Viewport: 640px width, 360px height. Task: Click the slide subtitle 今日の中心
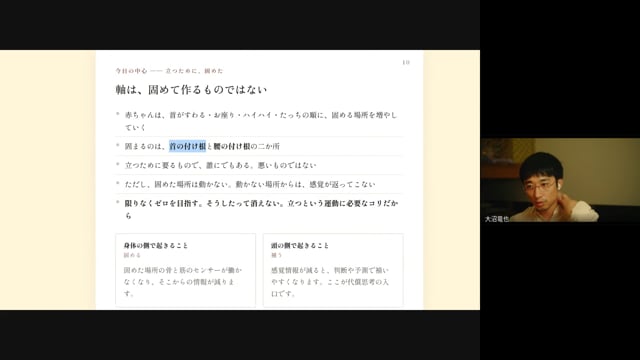pyautogui.click(x=131, y=71)
